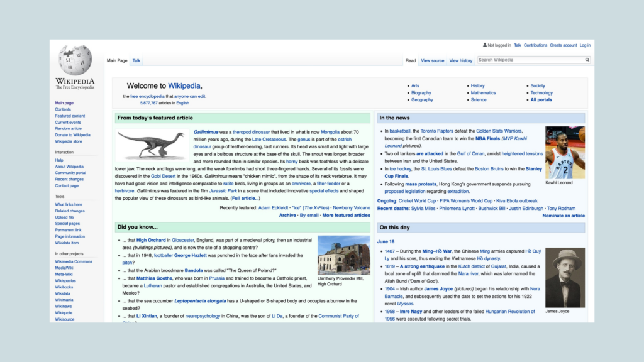Click the Wikipedia globe logo
644x362 pixels.
click(74, 60)
